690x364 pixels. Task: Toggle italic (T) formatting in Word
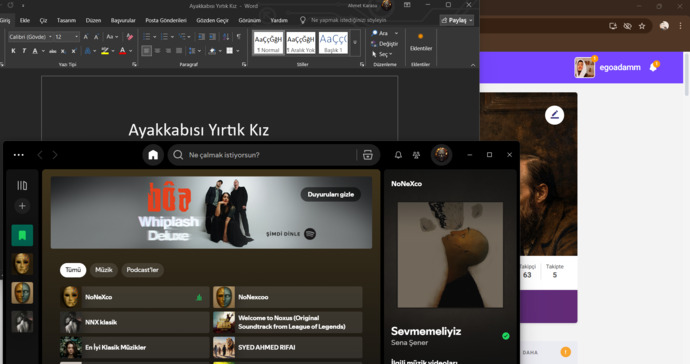24,51
